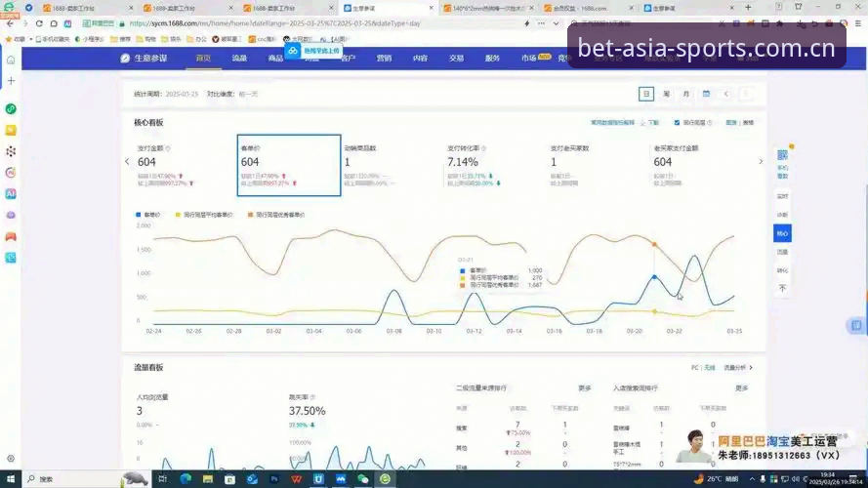
Task: Click the blue data point on chart
Action: coord(654,276)
